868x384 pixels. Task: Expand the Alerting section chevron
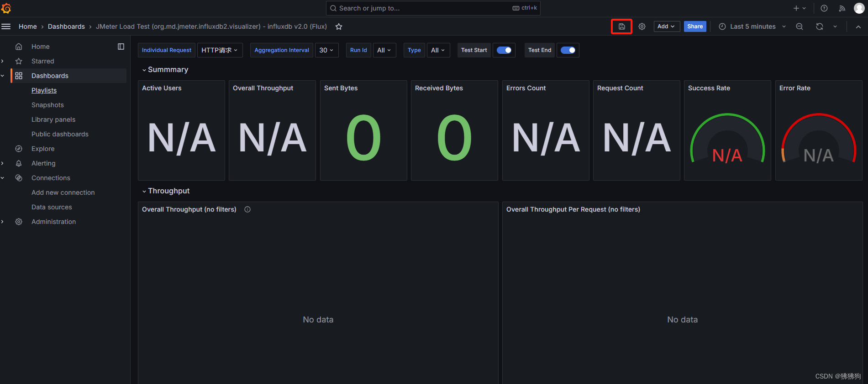[x=3, y=163]
